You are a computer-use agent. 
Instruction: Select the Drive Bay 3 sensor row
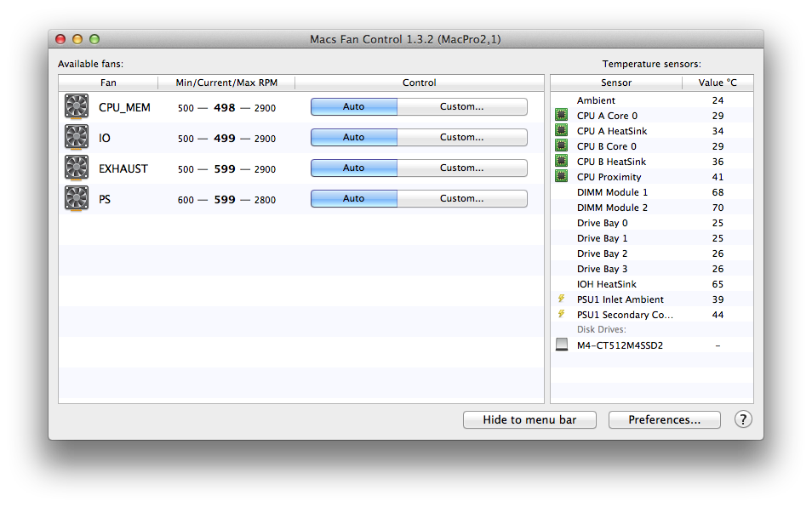[652, 269]
